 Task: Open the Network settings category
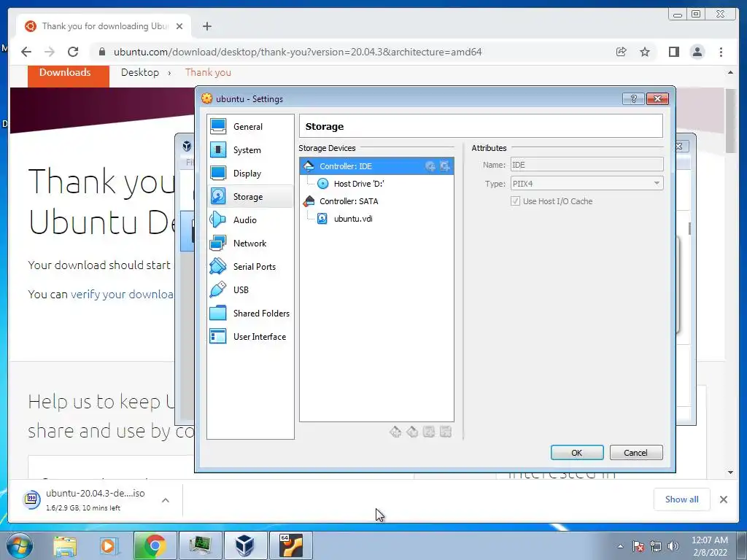pyautogui.click(x=250, y=244)
